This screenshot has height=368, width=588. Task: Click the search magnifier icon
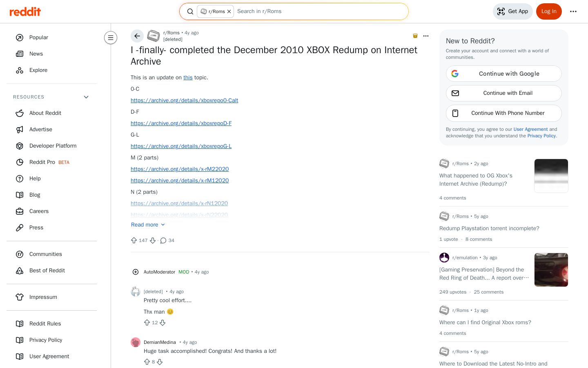[x=190, y=11]
